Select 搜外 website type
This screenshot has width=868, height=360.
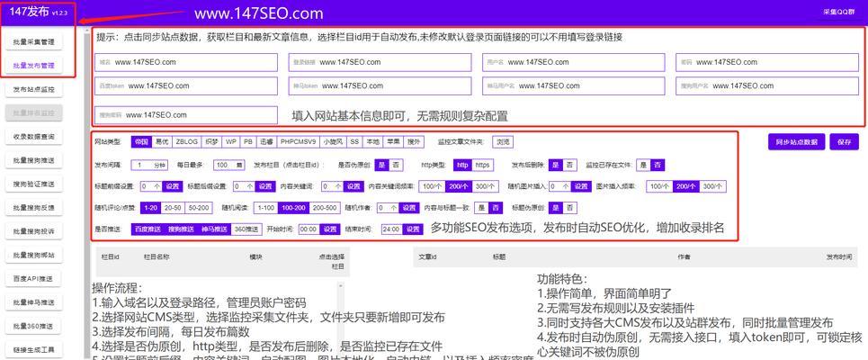[x=414, y=142]
